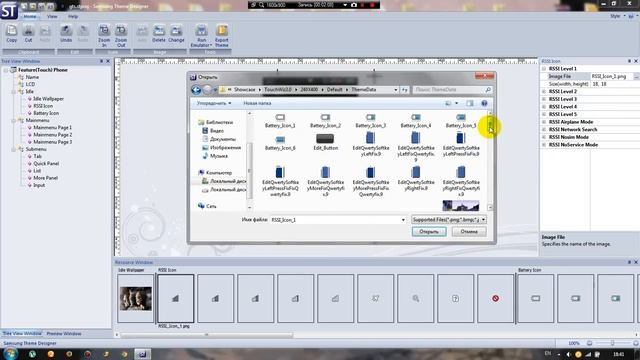Launch Run Emulator from the ribbon
640x360 pixels.
202,36
